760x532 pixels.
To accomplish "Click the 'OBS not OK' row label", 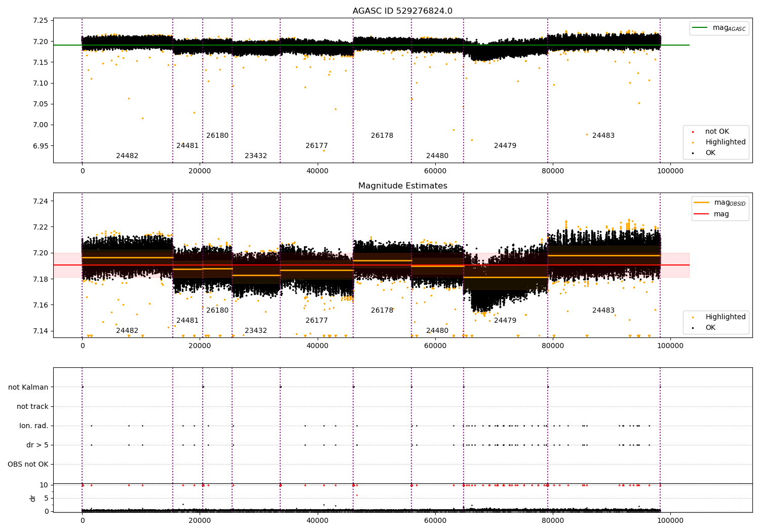I will 28,465.
